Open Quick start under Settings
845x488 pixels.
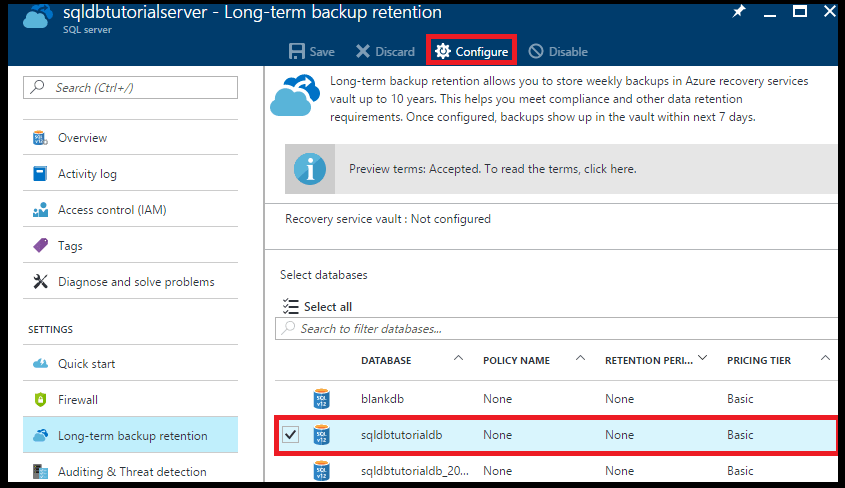pos(130,364)
